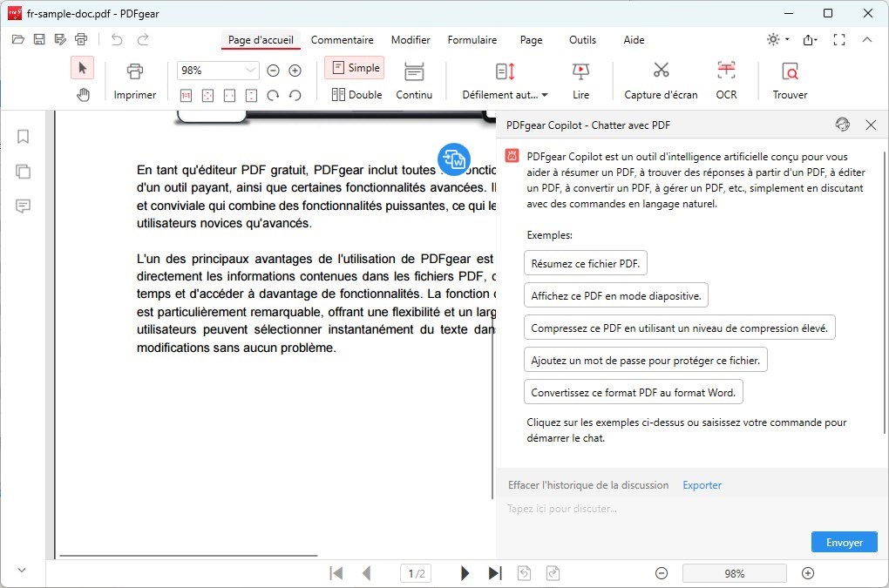Collapse the ribbon with the chevron
889x588 pixels.
(x=867, y=40)
